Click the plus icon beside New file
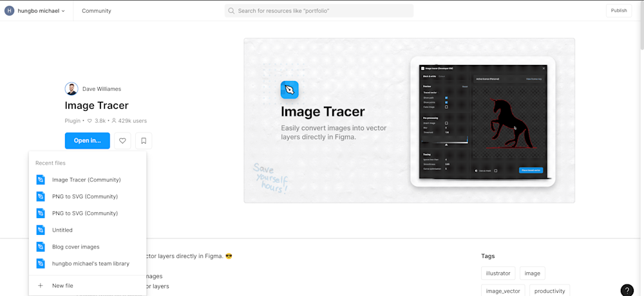644x296 pixels. tap(40, 285)
